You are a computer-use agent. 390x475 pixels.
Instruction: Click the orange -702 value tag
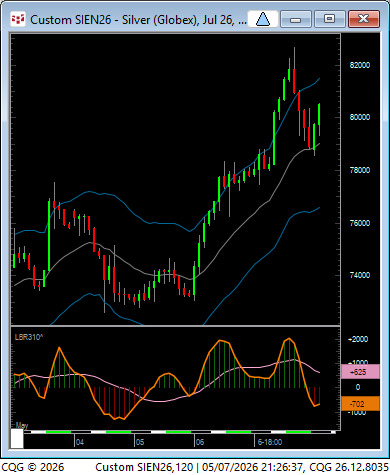coord(360,404)
